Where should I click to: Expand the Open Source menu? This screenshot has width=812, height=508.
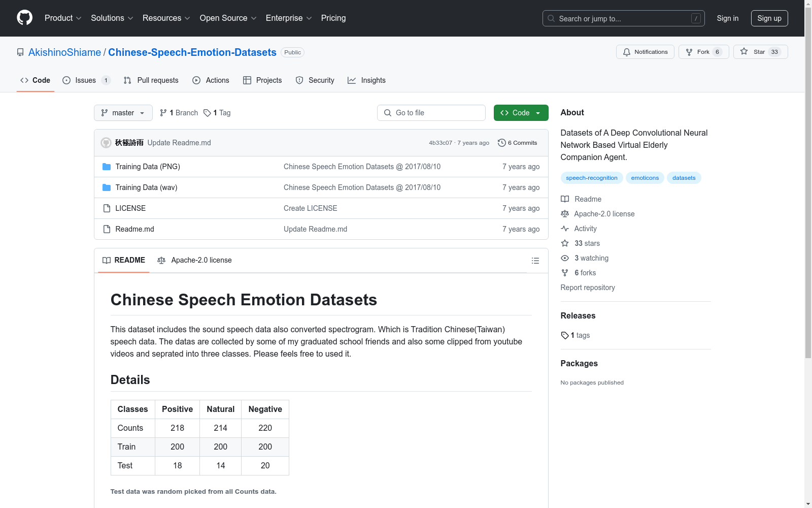pyautogui.click(x=228, y=18)
